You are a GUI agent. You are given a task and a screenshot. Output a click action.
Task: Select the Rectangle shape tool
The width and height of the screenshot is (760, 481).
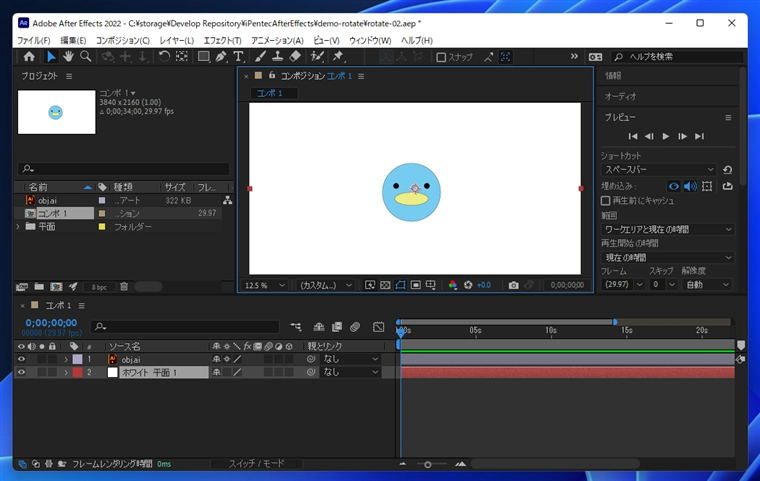[204, 57]
